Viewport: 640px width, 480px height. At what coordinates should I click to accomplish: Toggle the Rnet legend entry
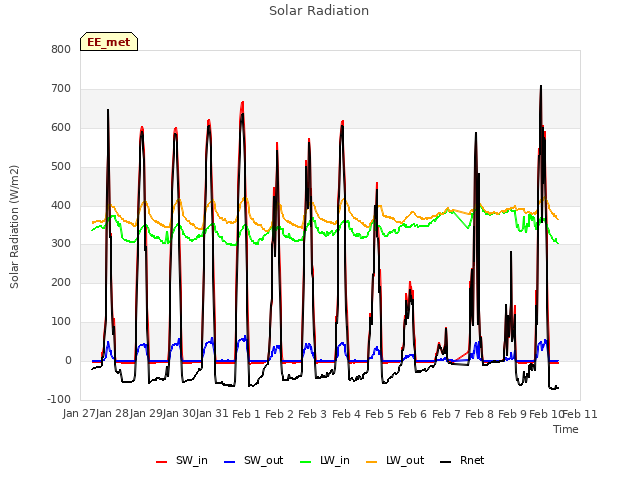[x=462, y=461]
